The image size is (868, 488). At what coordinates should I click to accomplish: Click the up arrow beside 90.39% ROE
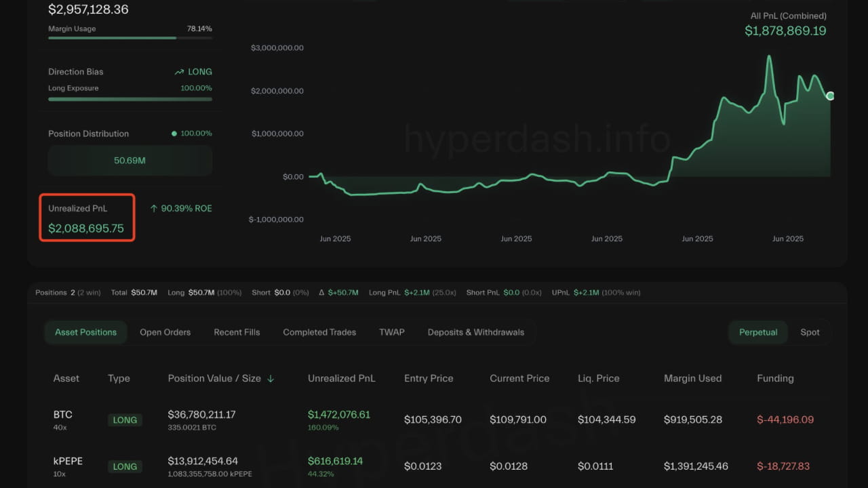pyautogui.click(x=153, y=209)
